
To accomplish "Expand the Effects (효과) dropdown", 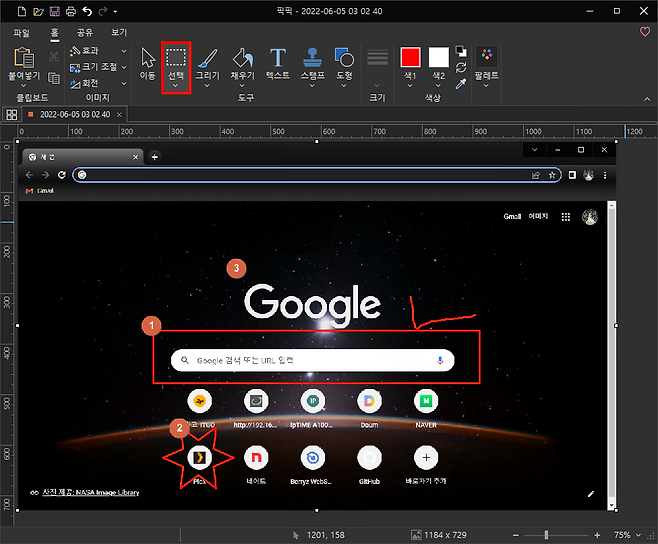I will click(124, 50).
